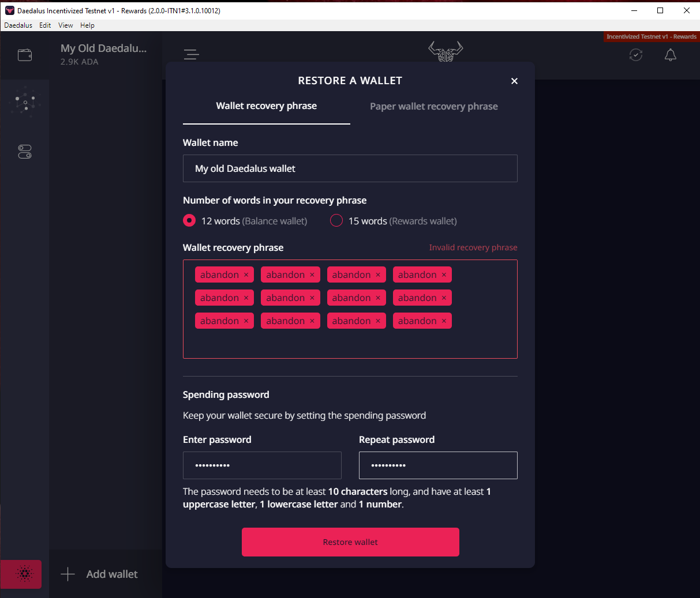Image resolution: width=700 pixels, height=598 pixels.
Task: Click the plus icon beside Add wallet
Action: 68,574
